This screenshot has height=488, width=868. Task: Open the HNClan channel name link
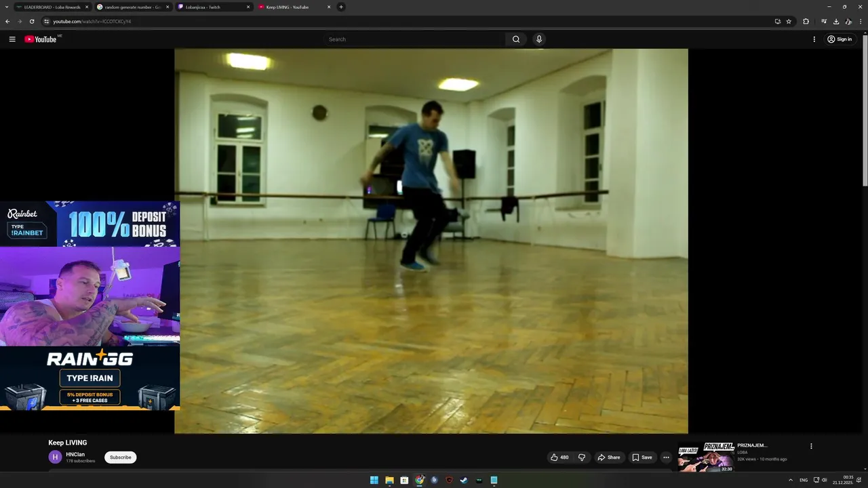75,454
